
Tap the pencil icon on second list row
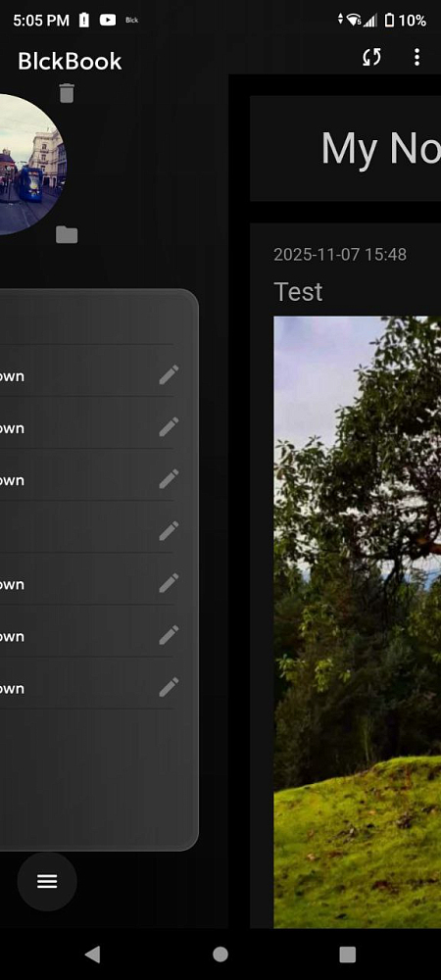coord(169,427)
